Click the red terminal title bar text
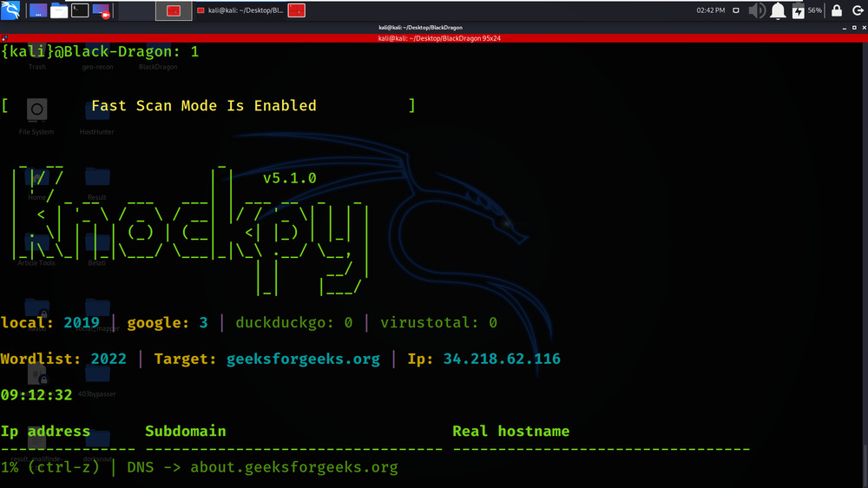The height and width of the screenshot is (488, 868). point(439,38)
